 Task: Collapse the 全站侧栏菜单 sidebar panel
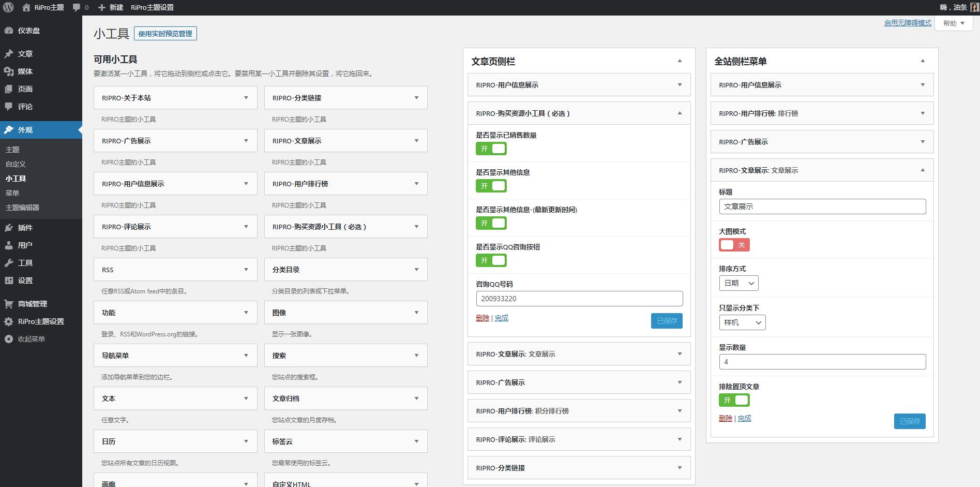tap(923, 61)
